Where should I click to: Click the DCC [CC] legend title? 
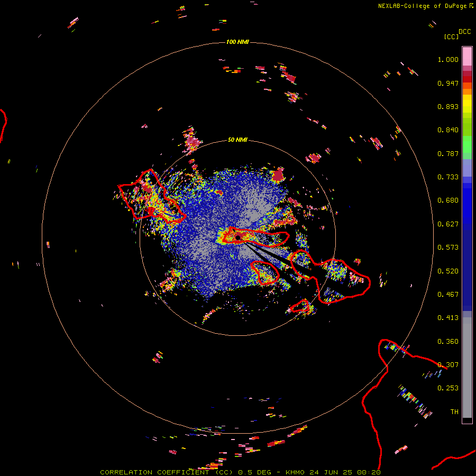point(457,34)
